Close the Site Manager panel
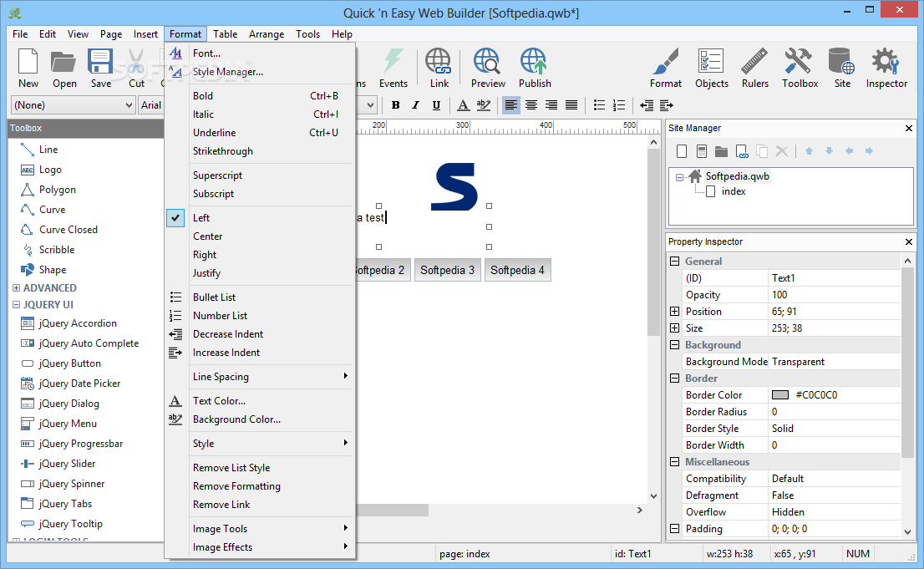Screen dimensions: 924x569 [x=909, y=128]
